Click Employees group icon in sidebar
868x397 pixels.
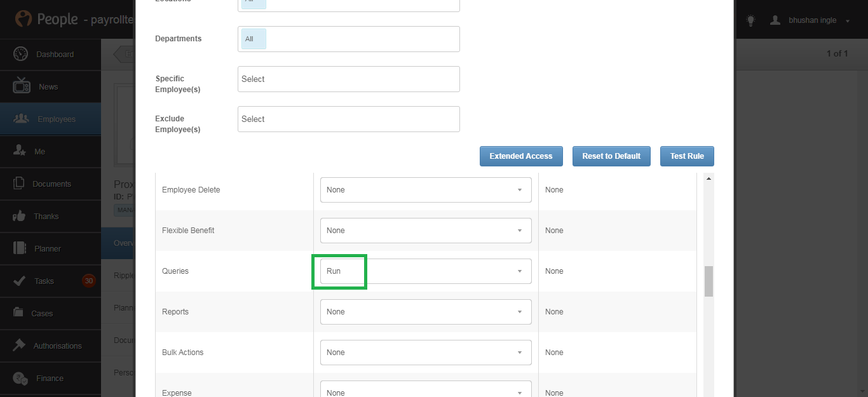(21, 119)
